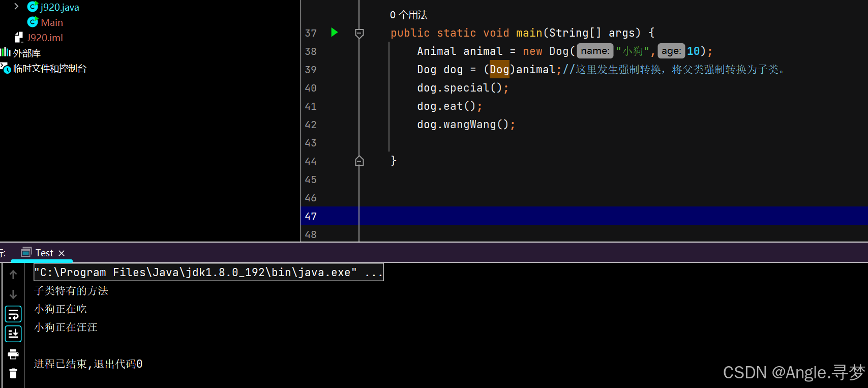The height and width of the screenshot is (388, 868).
Task: Click console line 子类特有的方法
Action: [x=71, y=291]
